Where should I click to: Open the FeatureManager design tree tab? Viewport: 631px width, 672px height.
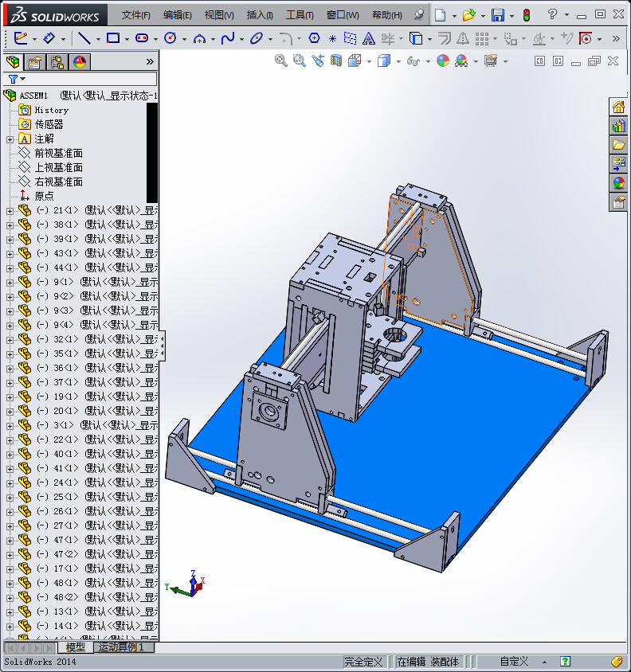13,62
